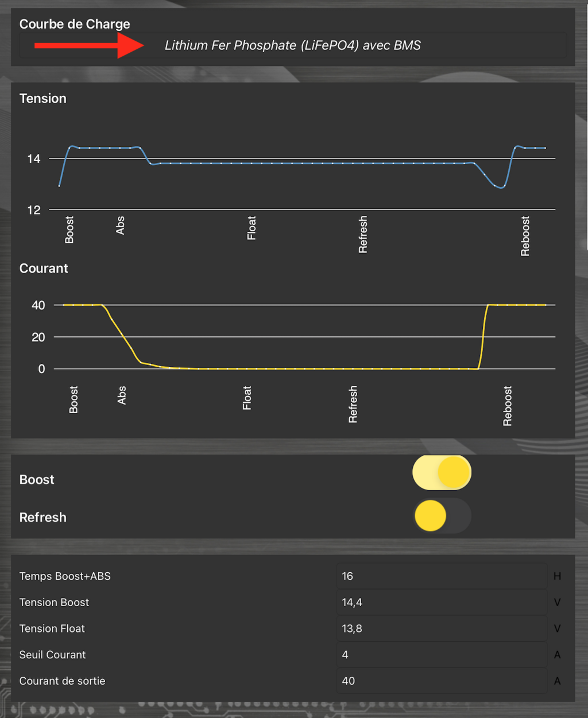Screen dimensions: 588x718
Task: Click the 40 axis label on Courant chart
Action: (38, 305)
